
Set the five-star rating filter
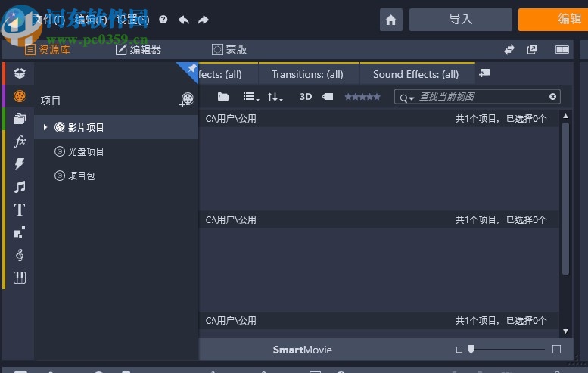click(x=362, y=97)
